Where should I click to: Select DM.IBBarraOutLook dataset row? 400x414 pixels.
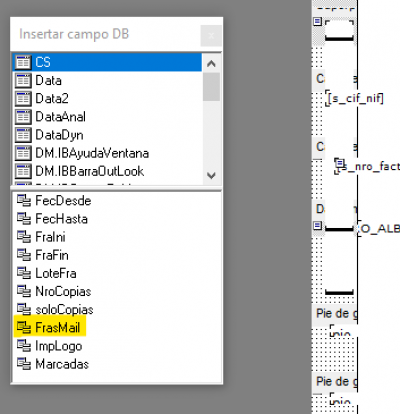tap(107, 171)
